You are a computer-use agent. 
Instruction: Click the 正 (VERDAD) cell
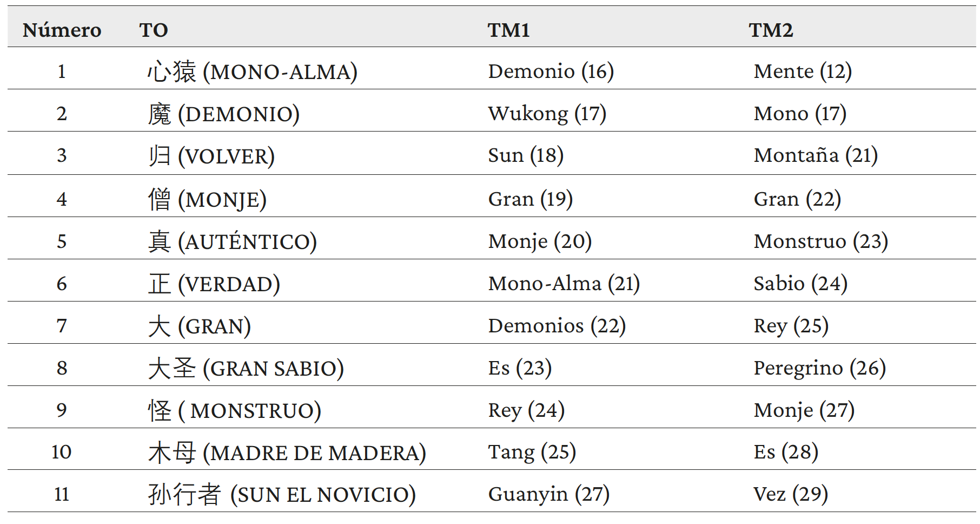click(x=214, y=284)
